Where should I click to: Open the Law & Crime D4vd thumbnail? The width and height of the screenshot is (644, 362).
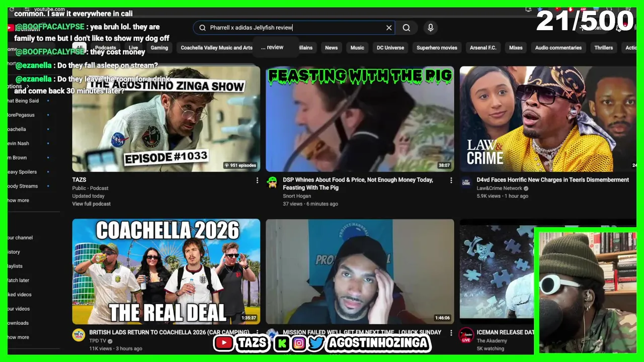tap(548, 119)
